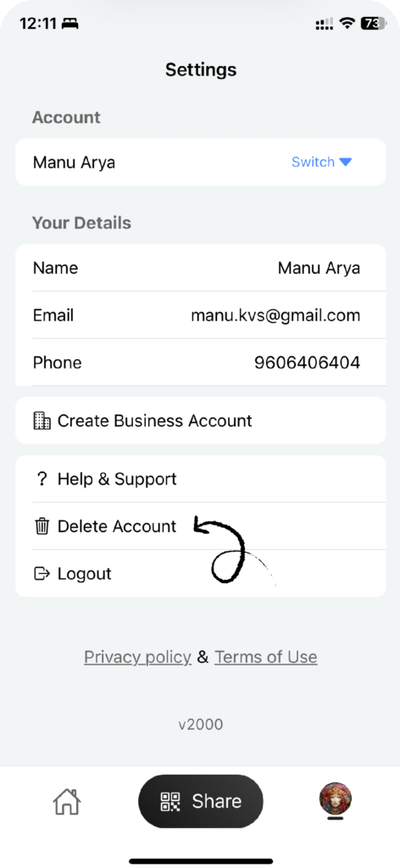The width and height of the screenshot is (400, 868).
Task: Open the Manu Arya account row
Action: click(200, 162)
